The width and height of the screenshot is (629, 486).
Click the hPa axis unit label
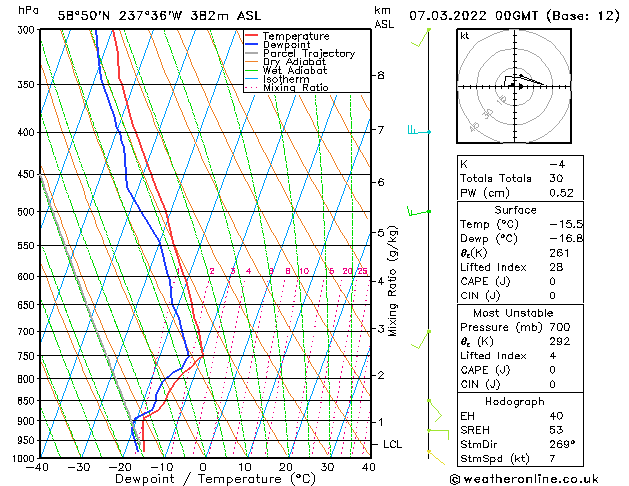[x=28, y=10]
